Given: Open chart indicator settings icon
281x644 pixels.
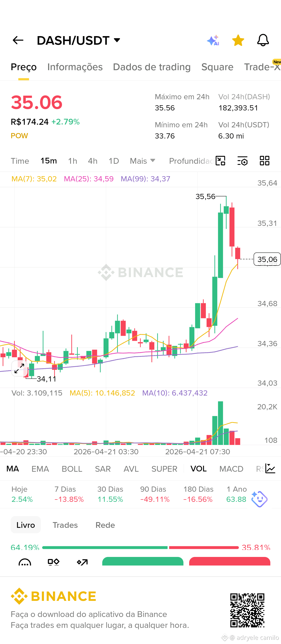Looking at the screenshot, I should pyautogui.click(x=242, y=161).
